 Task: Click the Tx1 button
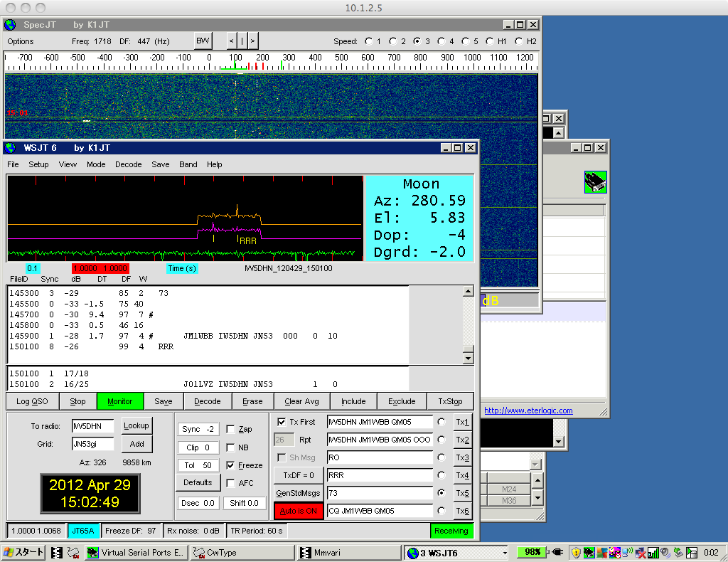pyautogui.click(x=462, y=422)
